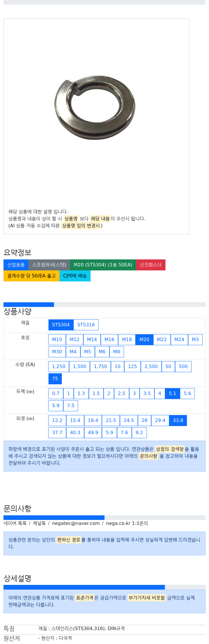
Task: Choose the 49.9 outer diameter option
Action: tap(93, 432)
